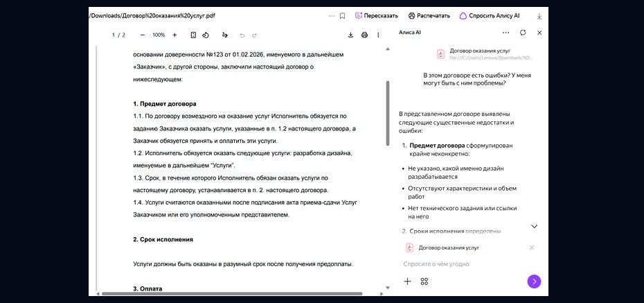Send the message with purple arrow
Viewport: 644px width, 303px height.
tap(534, 282)
